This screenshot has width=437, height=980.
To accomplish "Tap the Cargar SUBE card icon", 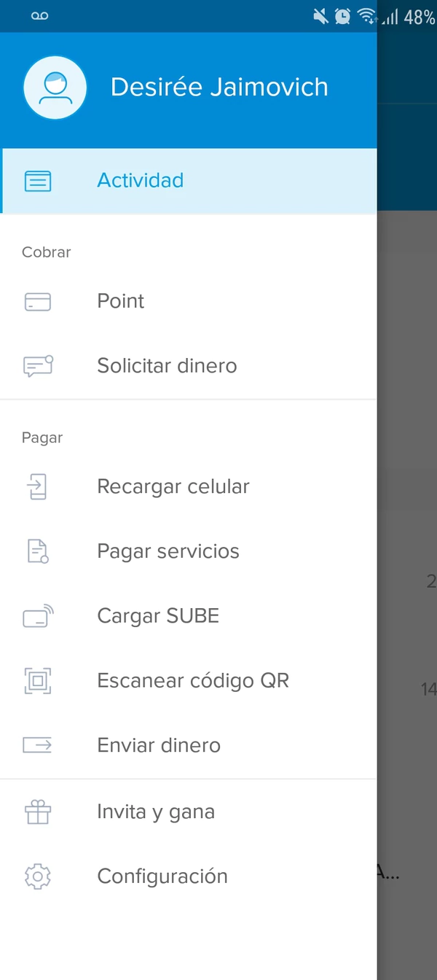I will pos(38,616).
